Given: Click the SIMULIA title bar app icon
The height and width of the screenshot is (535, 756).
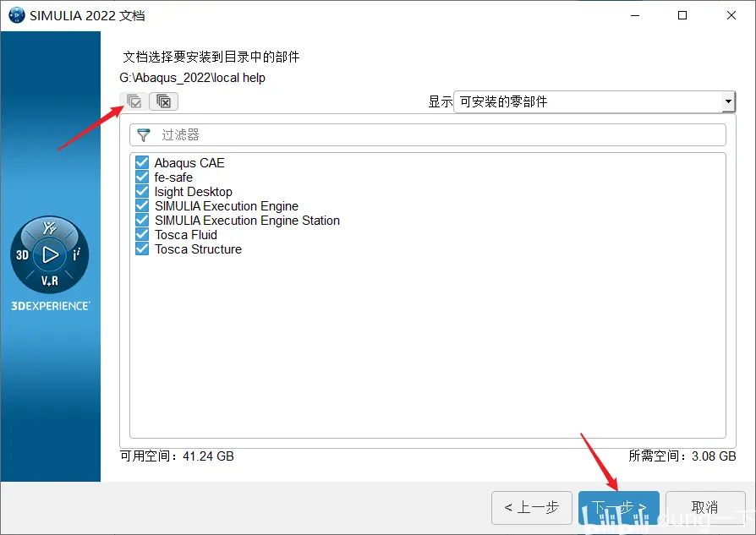Looking at the screenshot, I should tap(16, 15).
